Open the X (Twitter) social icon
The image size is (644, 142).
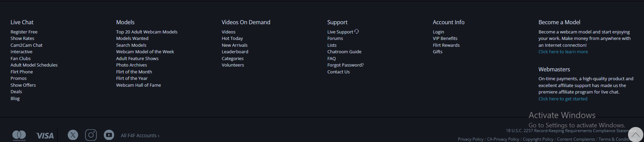tap(73, 135)
